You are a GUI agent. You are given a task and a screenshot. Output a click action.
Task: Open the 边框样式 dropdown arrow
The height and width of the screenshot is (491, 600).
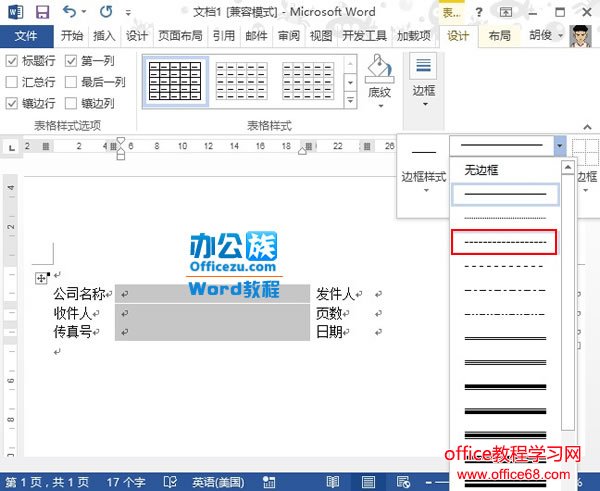tap(426, 190)
